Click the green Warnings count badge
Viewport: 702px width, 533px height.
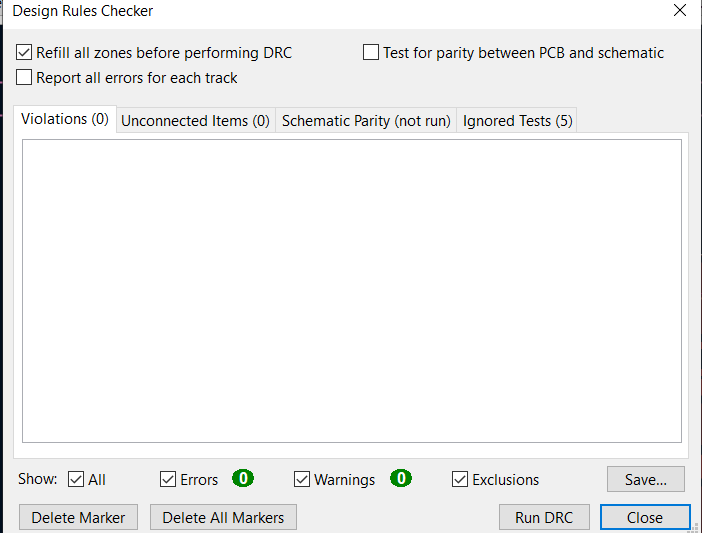pyautogui.click(x=401, y=478)
